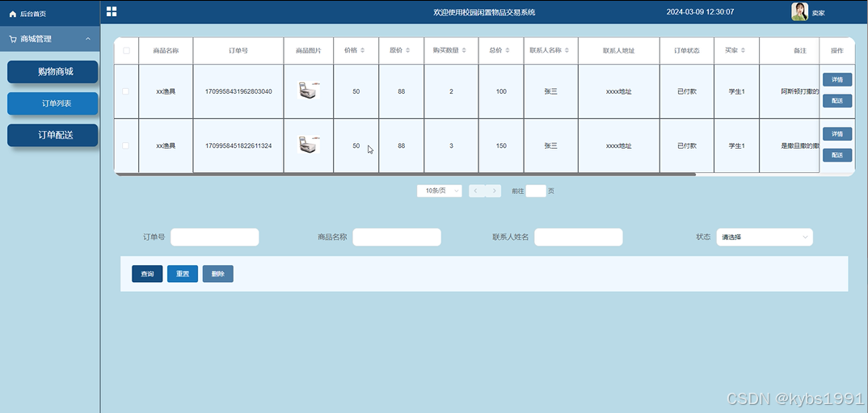Click the 重置 button
The height and width of the screenshot is (413, 868).
click(x=183, y=274)
